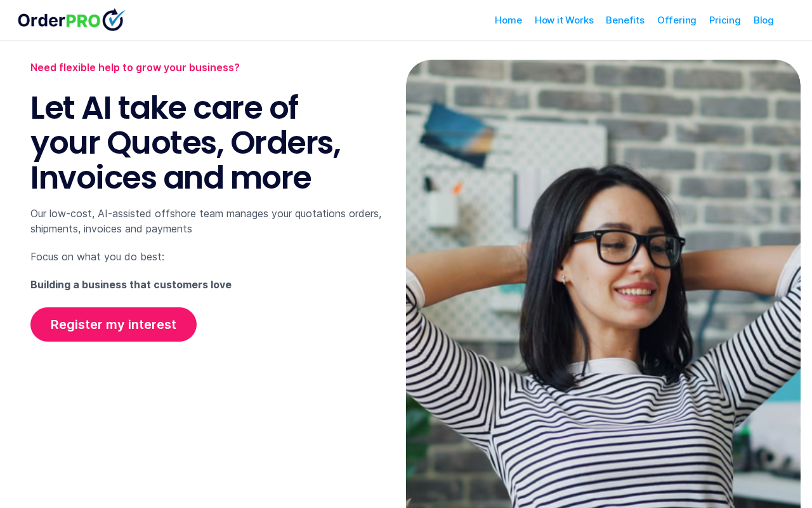Click the green 'PRO' part of the logo
Image resolution: width=812 pixels, height=508 pixels.
[x=83, y=20]
